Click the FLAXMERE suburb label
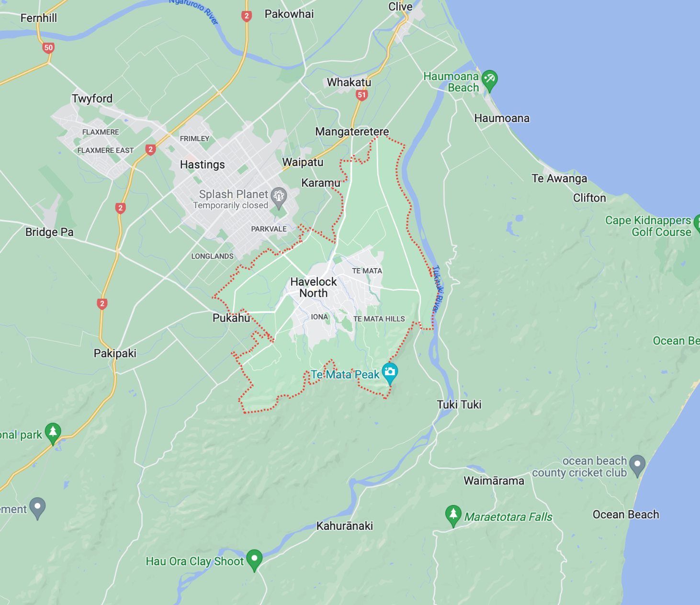 click(101, 132)
